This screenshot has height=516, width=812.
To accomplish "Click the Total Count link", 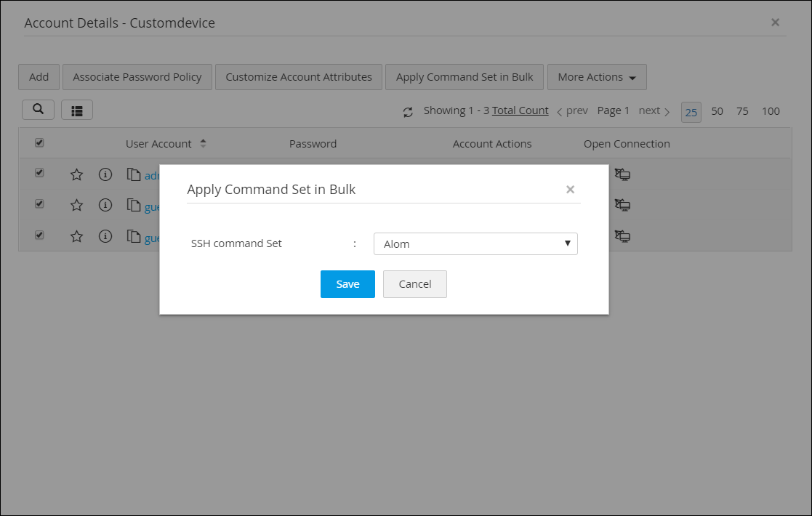I will 520,110.
